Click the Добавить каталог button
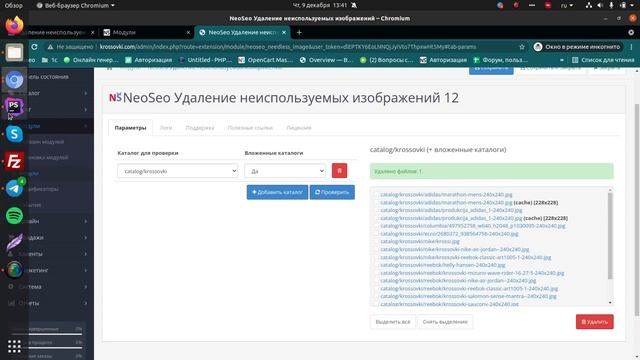640x360 pixels. tap(277, 192)
